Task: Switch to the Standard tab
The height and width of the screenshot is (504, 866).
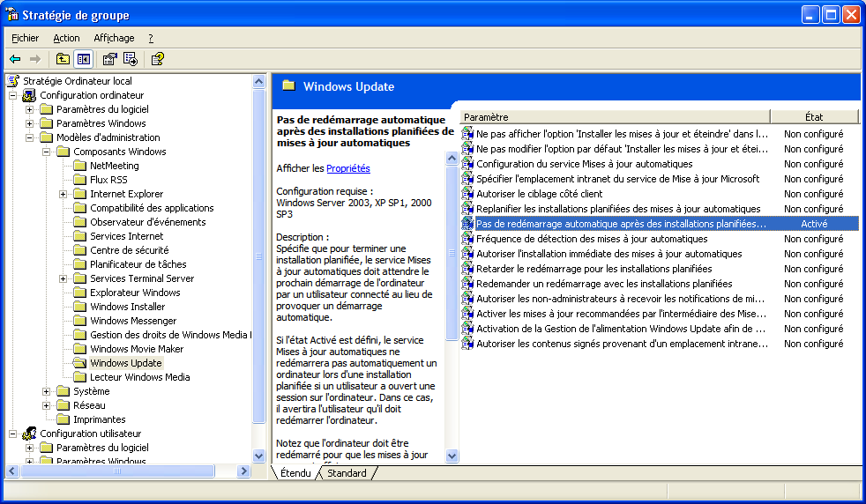Action: (347, 473)
